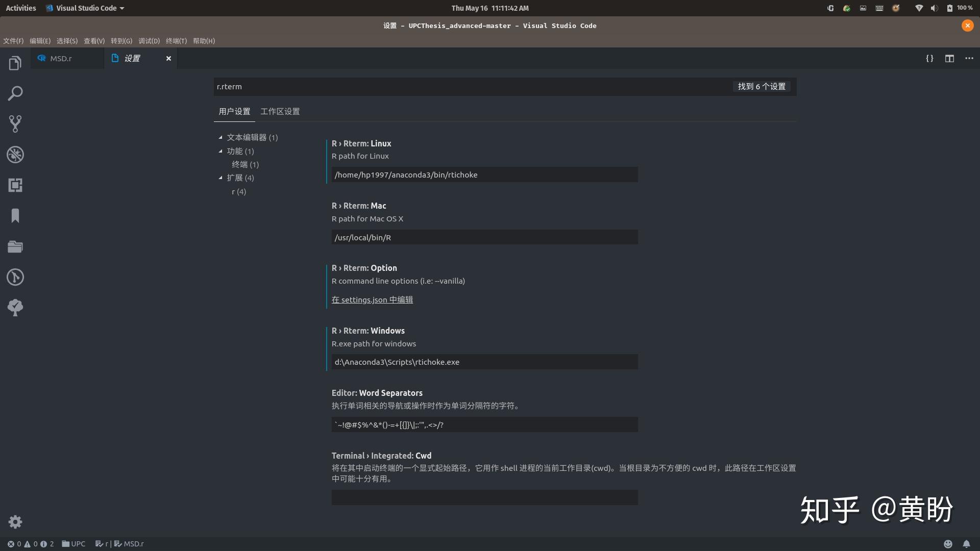Toggle split editor layout with the top-right icon
980x551 pixels.
[949, 58]
